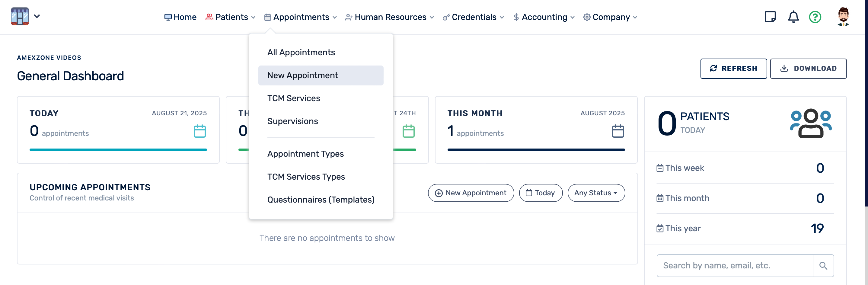Viewport: 868px width, 285px height.
Task: Open the user avatar profile menu
Action: click(843, 17)
